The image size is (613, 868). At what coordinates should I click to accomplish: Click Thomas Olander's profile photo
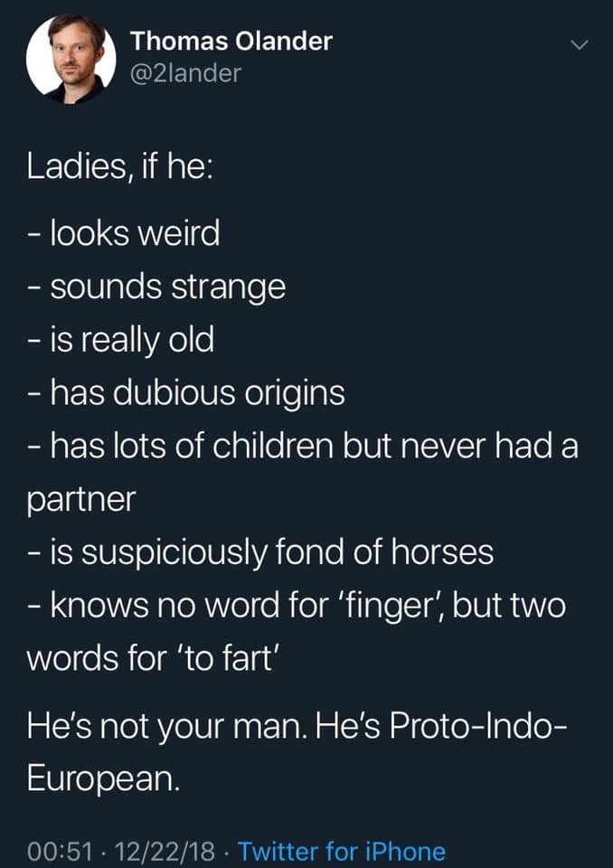coord(71,59)
